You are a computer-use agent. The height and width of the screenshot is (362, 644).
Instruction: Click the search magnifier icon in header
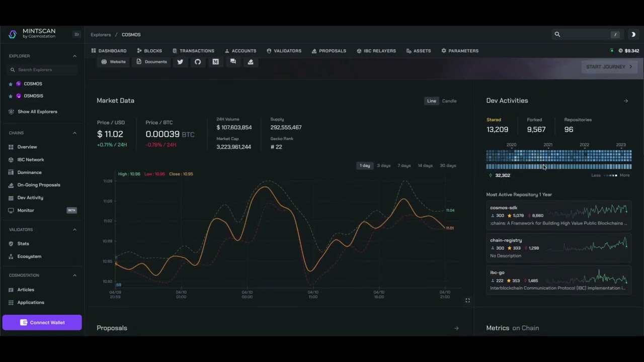(x=557, y=34)
